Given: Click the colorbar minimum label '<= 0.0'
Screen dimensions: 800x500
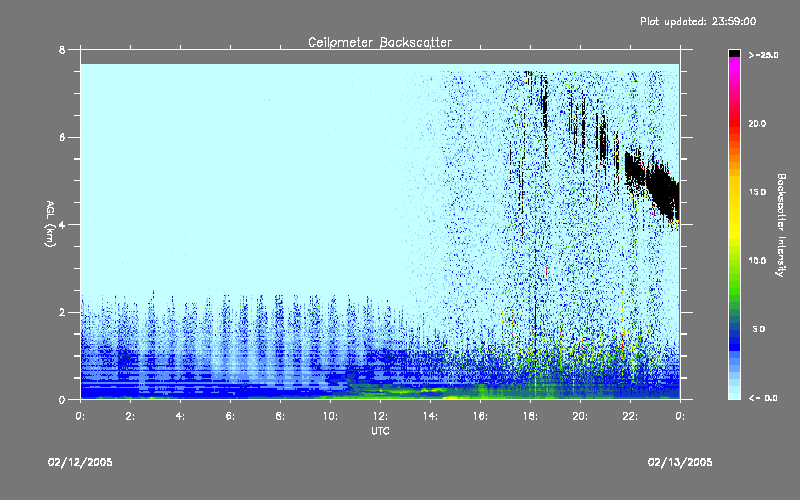Looking at the screenshot, I should coord(763,398).
